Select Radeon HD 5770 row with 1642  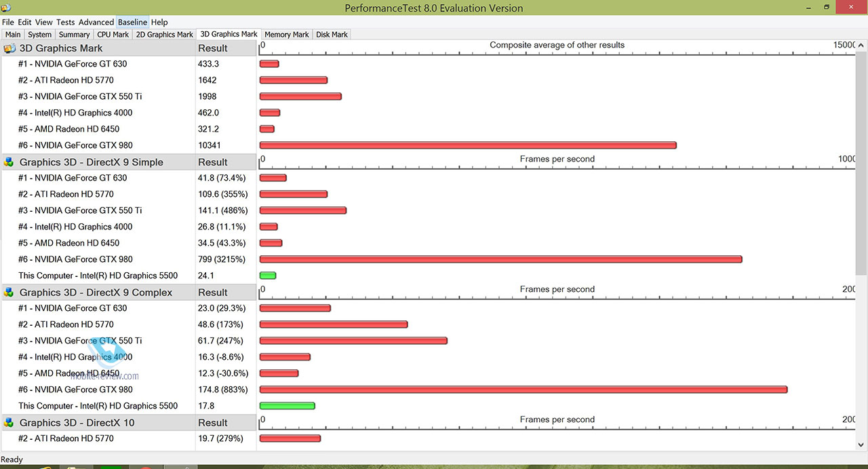(x=66, y=80)
